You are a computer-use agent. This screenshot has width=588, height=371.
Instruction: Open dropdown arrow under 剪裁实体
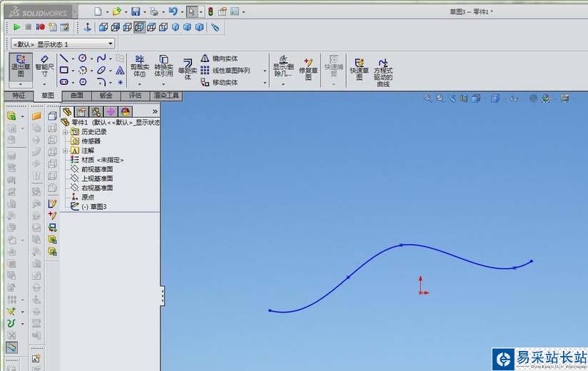(x=139, y=84)
